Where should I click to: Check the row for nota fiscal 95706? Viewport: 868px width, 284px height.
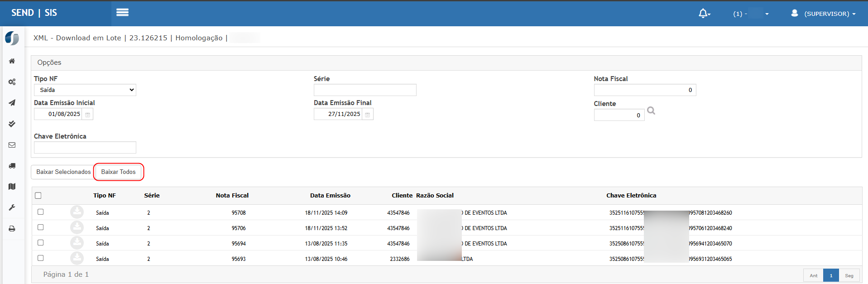[41, 227]
